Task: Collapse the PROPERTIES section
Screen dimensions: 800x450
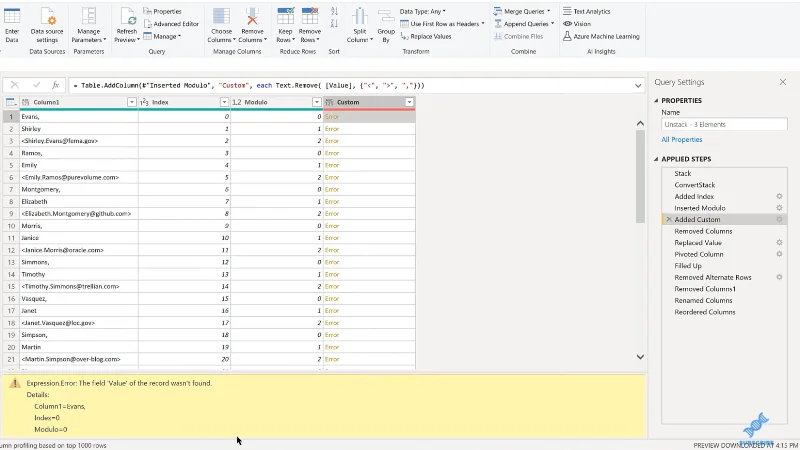Action: (656, 101)
